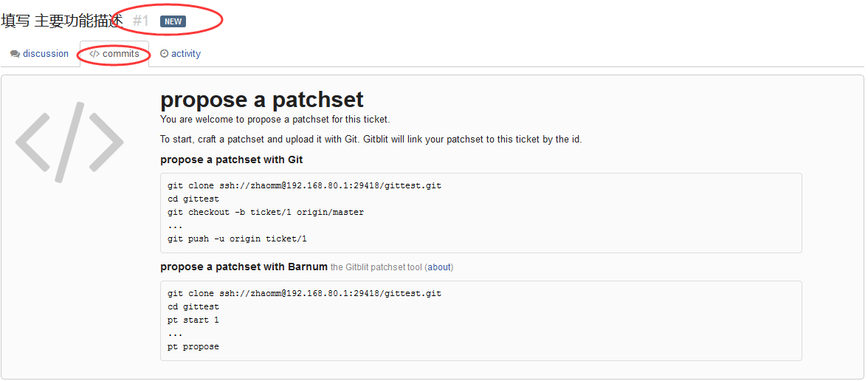
Task: Click the "propose a patchset" main heading
Action: click(x=262, y=100)
